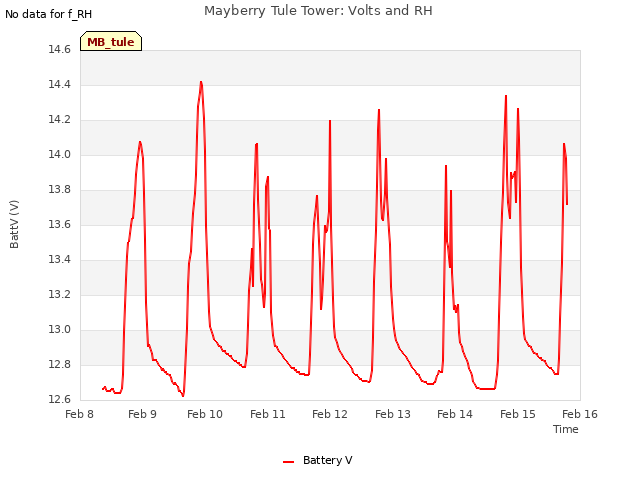Image resolution: width=640 pixels, height=480 pixels.
Task: Click the 13.6 y-axis value
Action: coord(60,224)
